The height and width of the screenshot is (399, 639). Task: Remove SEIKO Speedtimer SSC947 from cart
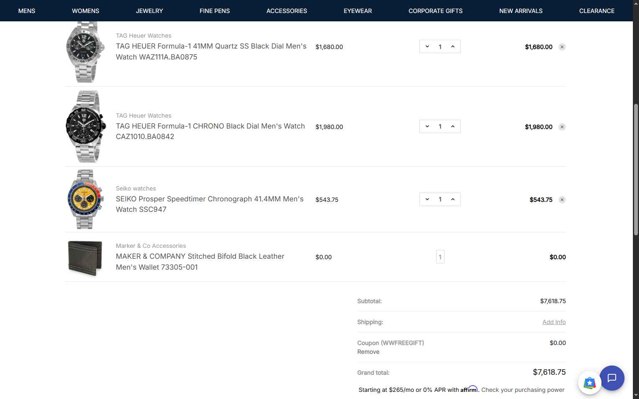[562, 200]
